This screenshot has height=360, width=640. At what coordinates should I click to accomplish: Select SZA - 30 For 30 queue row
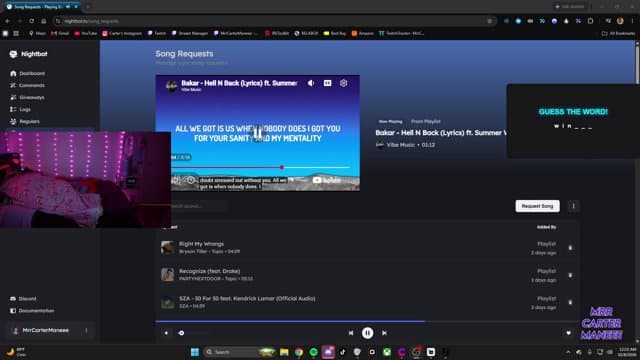[x=367, y=302]
